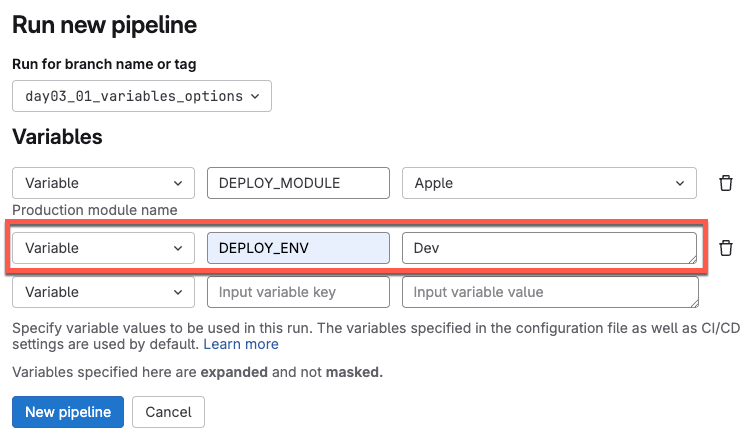Click the Variables section heading
The height and width of the screenshot is (435, 747).
click(57, 136)
